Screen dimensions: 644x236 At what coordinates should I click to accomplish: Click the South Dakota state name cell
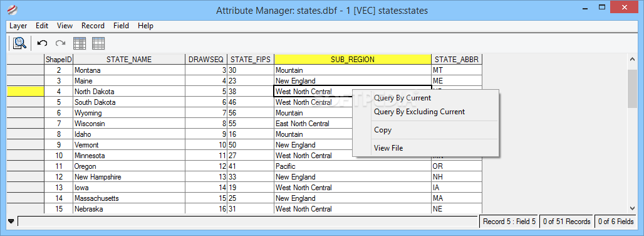[129, 102]
